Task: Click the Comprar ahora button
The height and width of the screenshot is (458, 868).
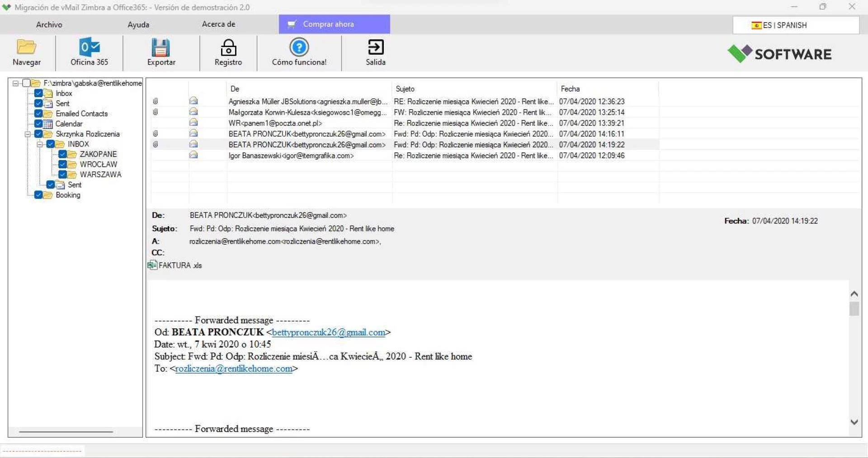Action: pos(334,24)
